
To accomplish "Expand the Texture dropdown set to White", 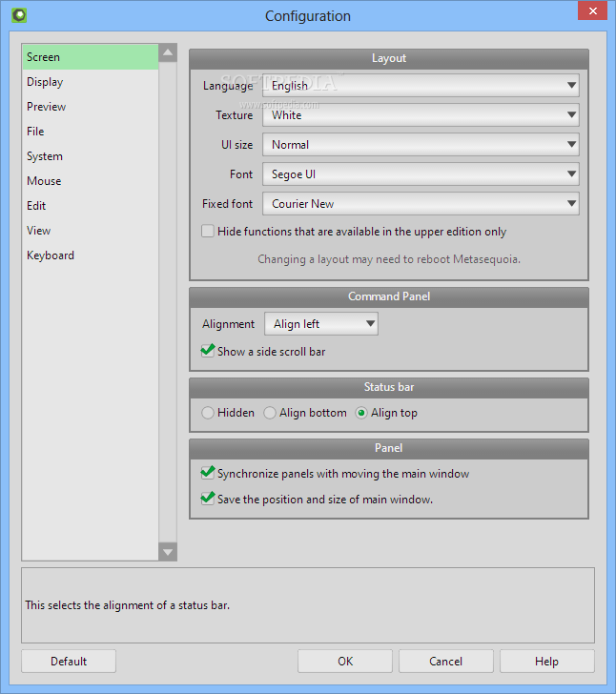I will tap(421, 115).
